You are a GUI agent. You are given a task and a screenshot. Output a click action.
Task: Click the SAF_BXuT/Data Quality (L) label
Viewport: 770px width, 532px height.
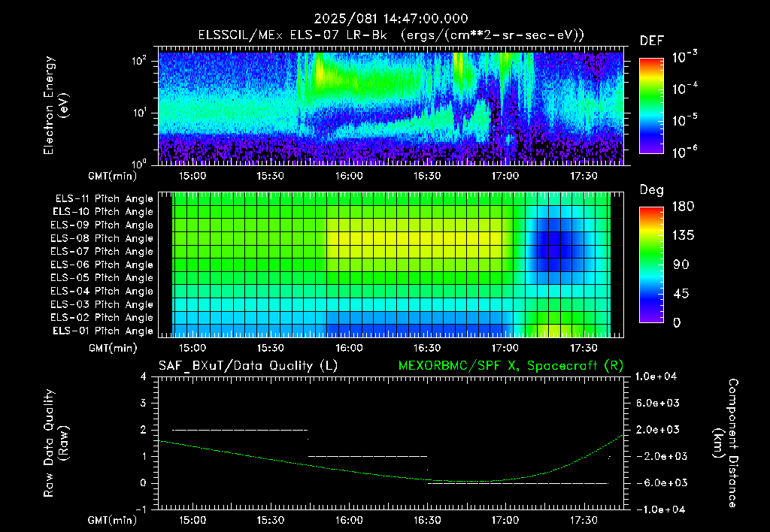tap(248, 366)
